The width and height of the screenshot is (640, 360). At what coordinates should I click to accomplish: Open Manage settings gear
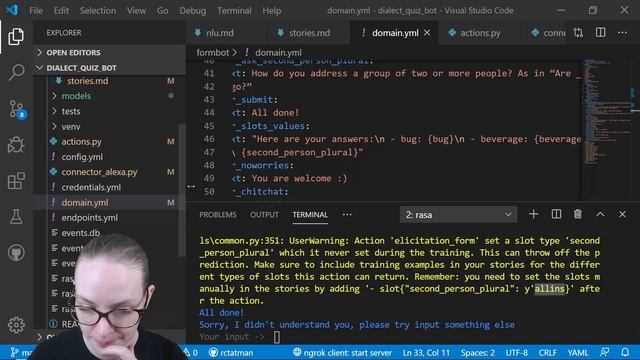click(x=16, y=325)
